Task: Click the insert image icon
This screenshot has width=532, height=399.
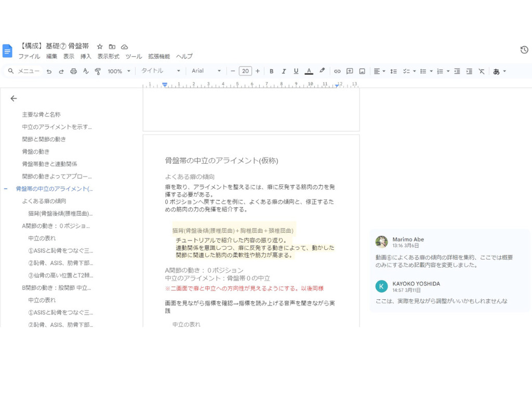Action: click(362, 71)
